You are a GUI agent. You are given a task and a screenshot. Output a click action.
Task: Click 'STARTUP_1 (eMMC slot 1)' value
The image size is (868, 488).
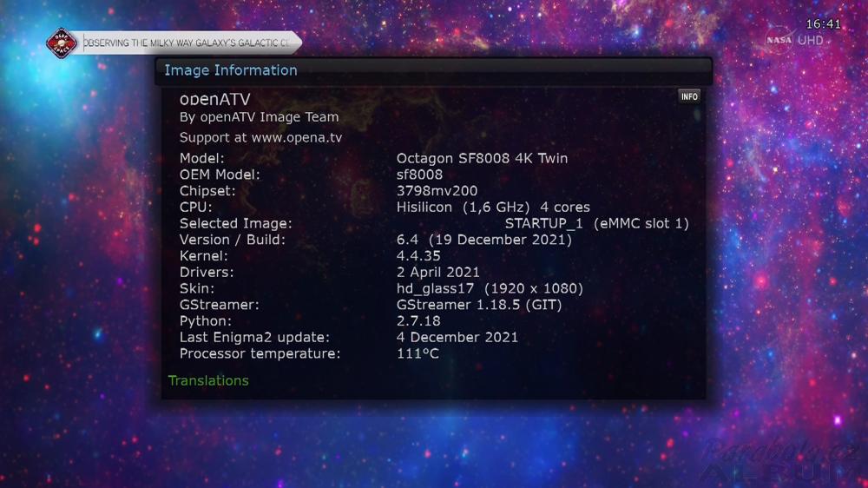(597, 223)
